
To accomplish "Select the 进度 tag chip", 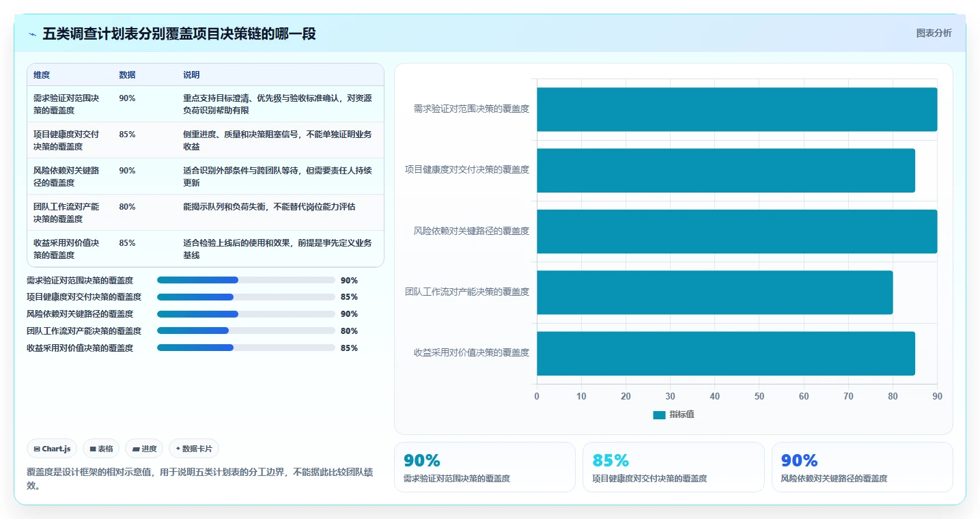I will (x=144, y=449).
